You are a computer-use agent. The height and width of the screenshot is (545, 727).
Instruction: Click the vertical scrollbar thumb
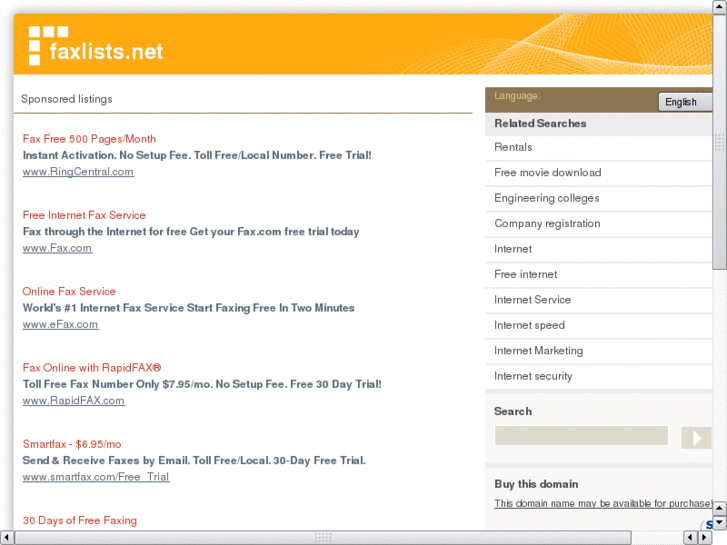tap(720, 141)
